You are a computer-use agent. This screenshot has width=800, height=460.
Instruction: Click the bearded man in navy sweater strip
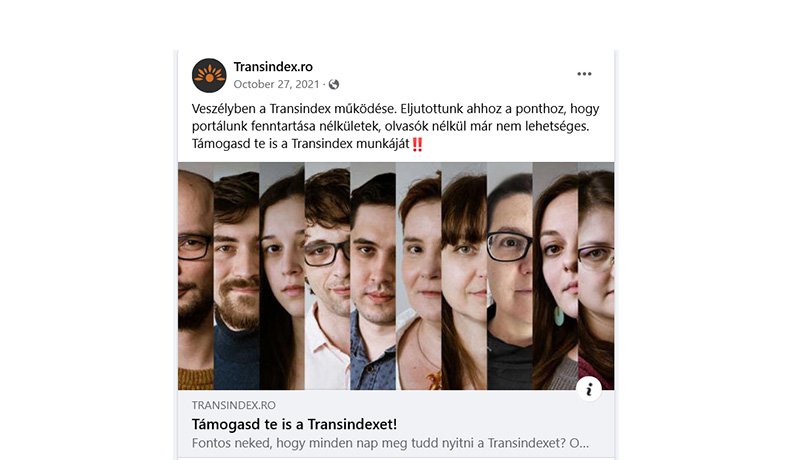click(x=236, y=276)
